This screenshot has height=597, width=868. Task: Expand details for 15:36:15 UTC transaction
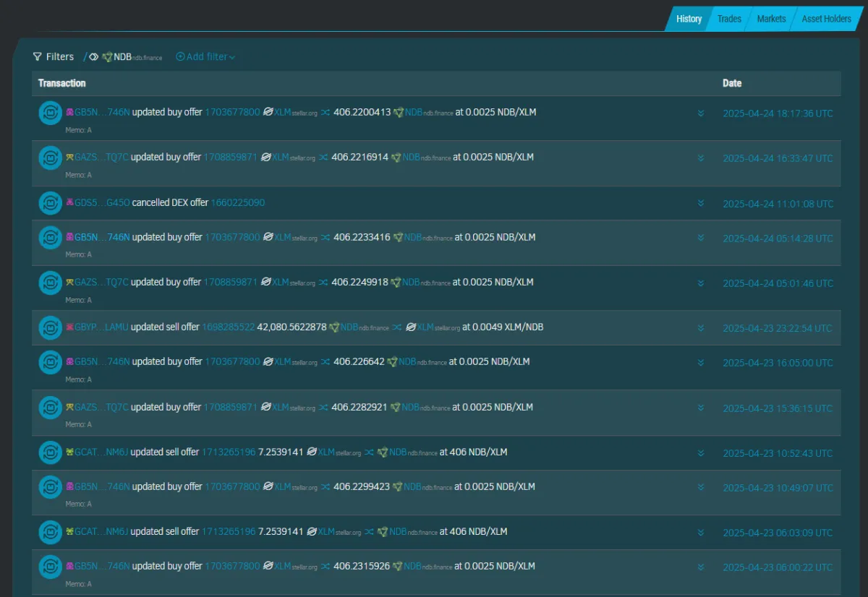(700, 408)
